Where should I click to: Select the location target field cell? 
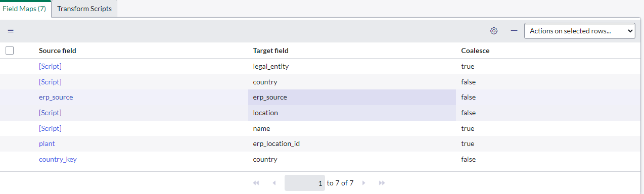point(352,113)
